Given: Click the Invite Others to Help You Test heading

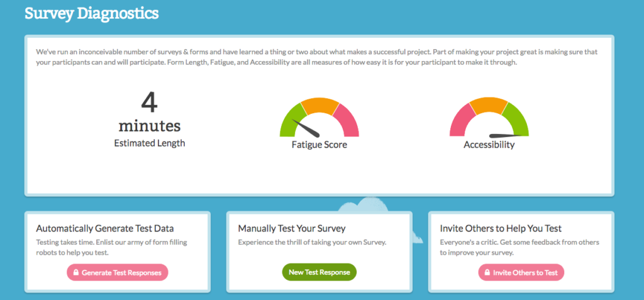Looking at the screenshot, I should click(x=501, y=228).
